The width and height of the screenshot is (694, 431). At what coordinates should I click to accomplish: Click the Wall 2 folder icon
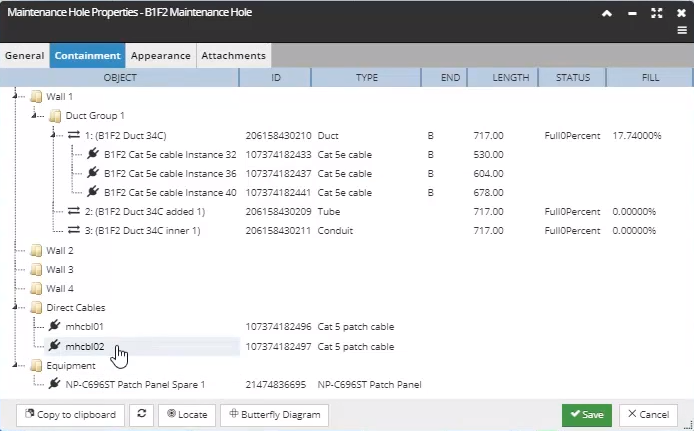[x=36, y=250]
